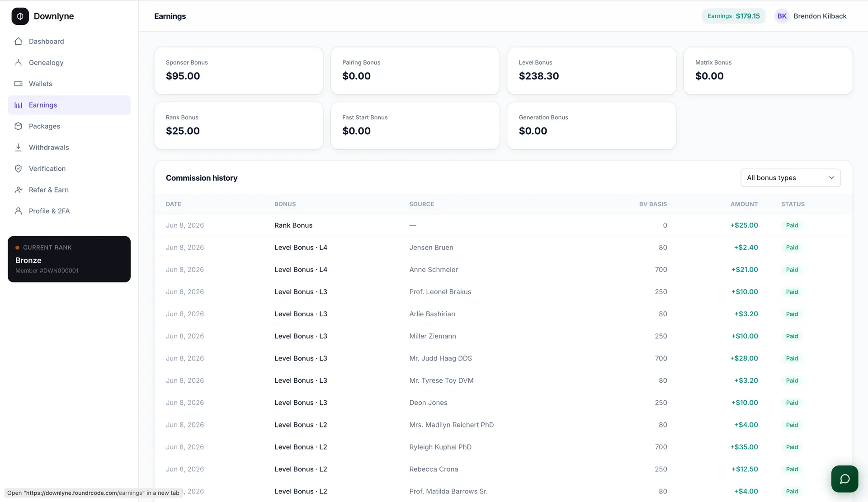Click the Profile & 2FA user icon
Image resolution: width=868 pixels, height=502 pixels.
coord(18,211)
